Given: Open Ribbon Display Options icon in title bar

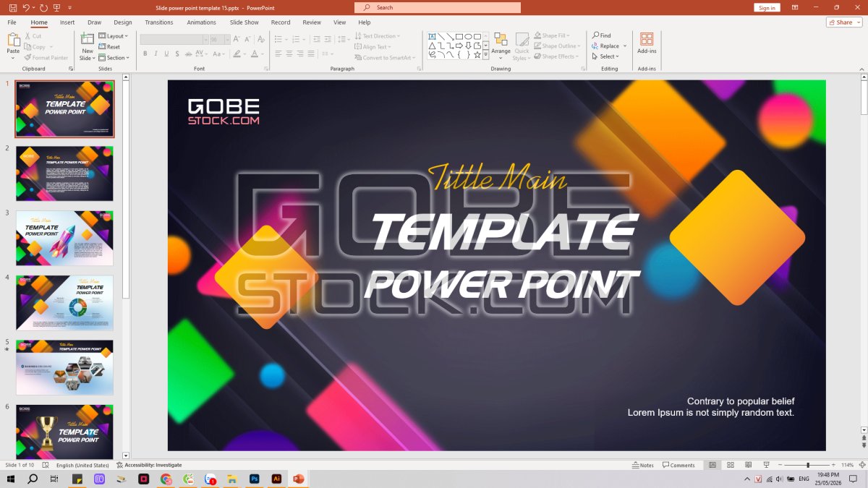Looking at the screenshot, I should 795,7.
